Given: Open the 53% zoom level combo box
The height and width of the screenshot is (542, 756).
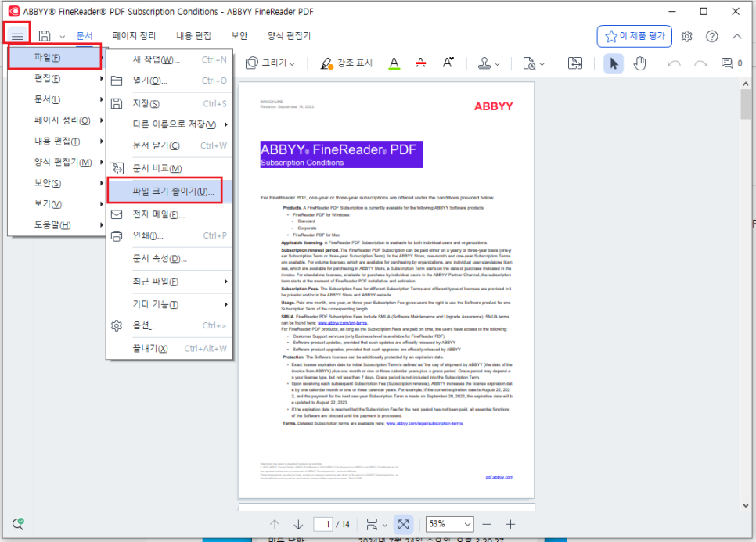Looking at the screenshot, I should [450, 524].
